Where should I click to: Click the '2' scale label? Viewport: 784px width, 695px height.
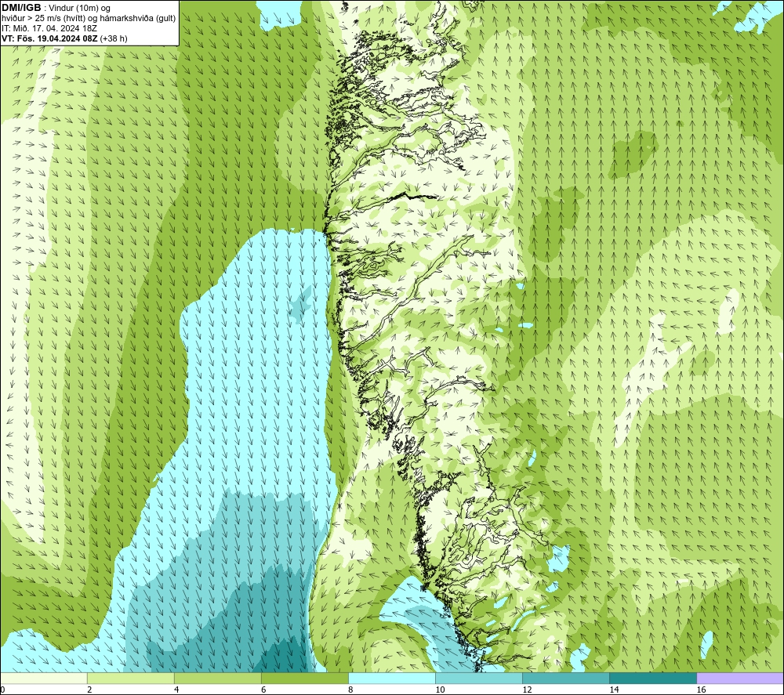pyautogui.click(x=89, y=690)
